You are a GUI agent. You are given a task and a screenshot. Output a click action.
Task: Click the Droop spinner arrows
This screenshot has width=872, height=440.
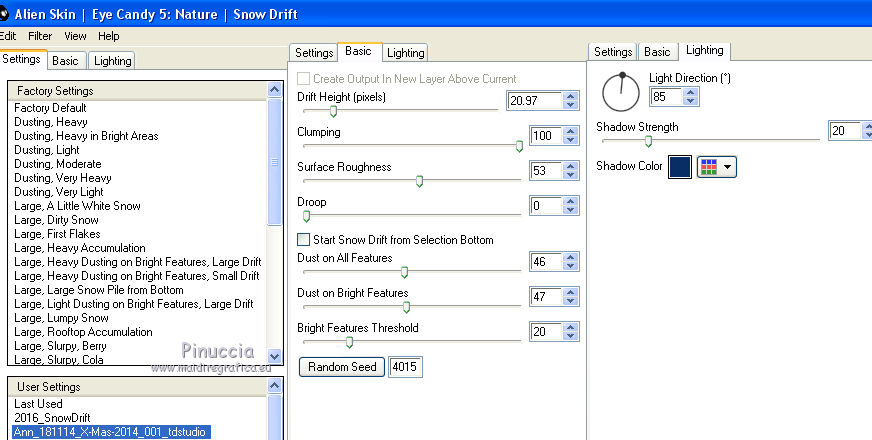pyautogui.click(x=570, y=206)
